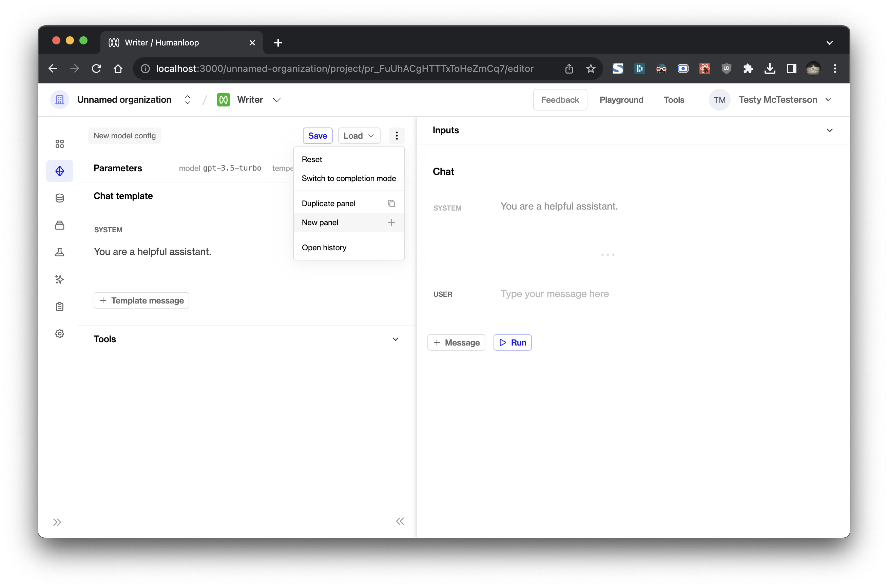This screenshot has height=588, width=888.
Task: Collapse the Inputs section chevron
Action: click(829, 130)
